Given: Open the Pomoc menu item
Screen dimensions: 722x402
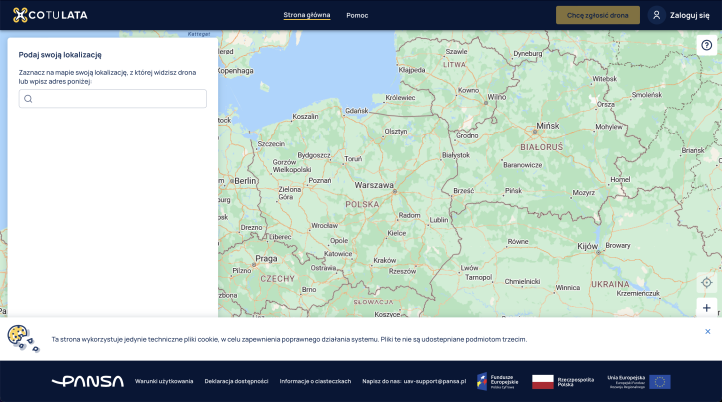Looking at the screenshot, I should (x=357, y=15).
